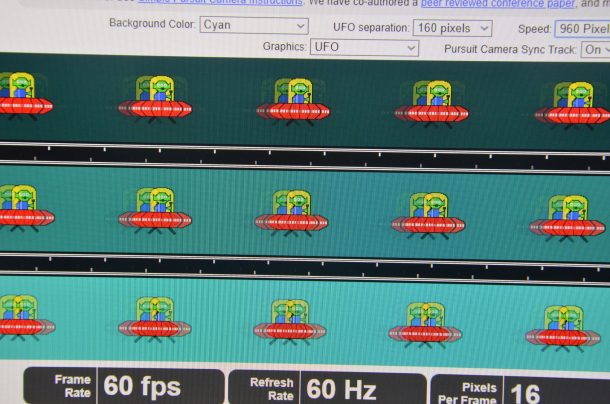This screenshot has height=404, width=610.
Task: Click the Refresh Rate label
Action: [272, 389]
